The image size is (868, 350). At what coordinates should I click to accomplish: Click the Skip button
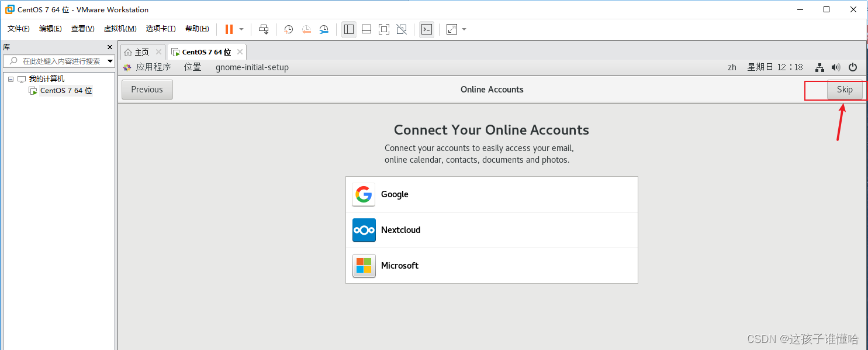coord(845,90)
